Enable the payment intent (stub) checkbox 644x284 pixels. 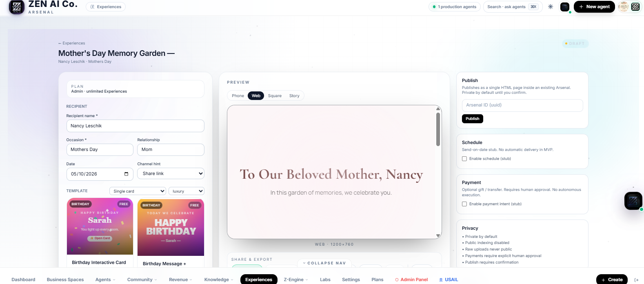pyautogui.click(x=464, y=204)
